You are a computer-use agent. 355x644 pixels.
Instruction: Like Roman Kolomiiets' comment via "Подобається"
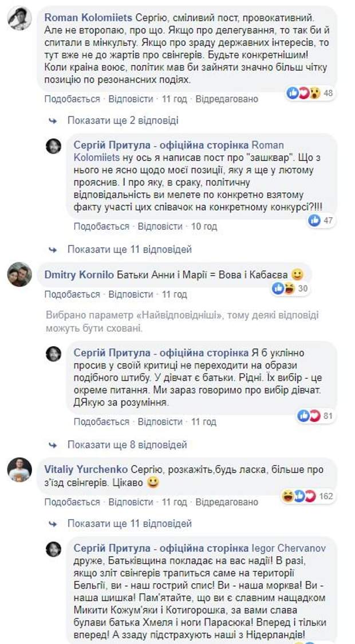(x=72, y=99)
